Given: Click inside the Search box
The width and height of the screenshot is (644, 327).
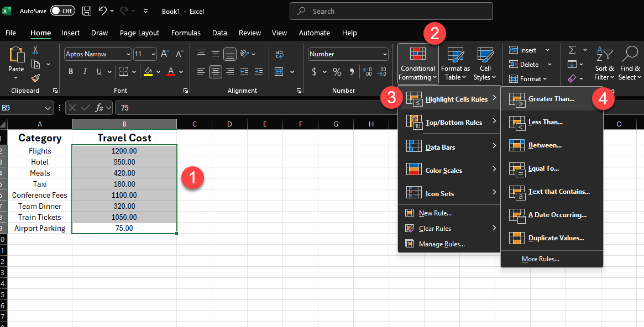Looking at the screenshot, I should [x=391, y=11].
